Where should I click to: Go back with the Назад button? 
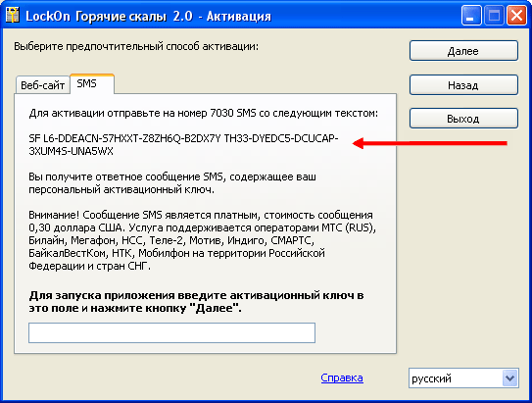coord(463,85)
